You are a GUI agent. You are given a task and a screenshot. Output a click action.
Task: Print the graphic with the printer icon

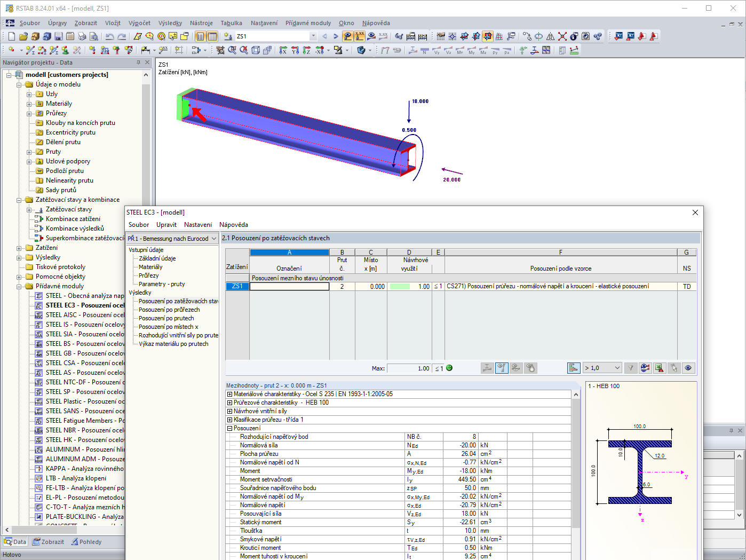click(x=82, y=36)
